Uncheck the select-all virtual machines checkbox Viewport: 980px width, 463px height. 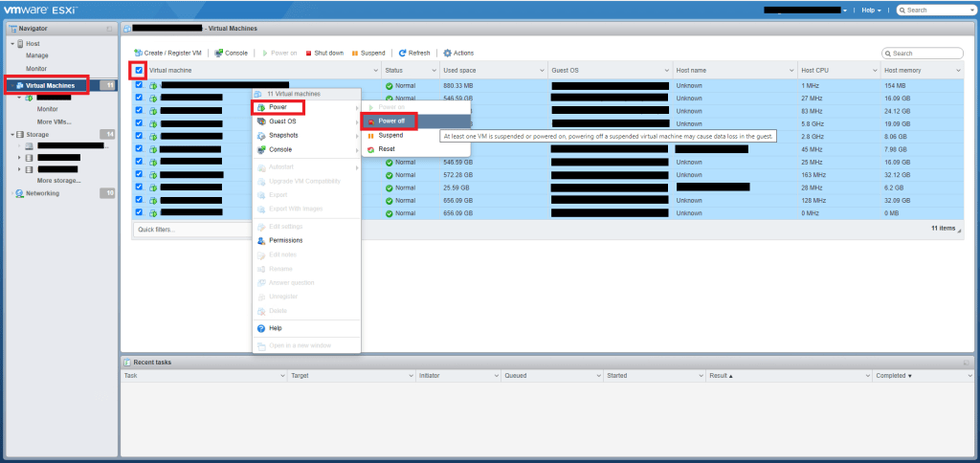[139, 71]
